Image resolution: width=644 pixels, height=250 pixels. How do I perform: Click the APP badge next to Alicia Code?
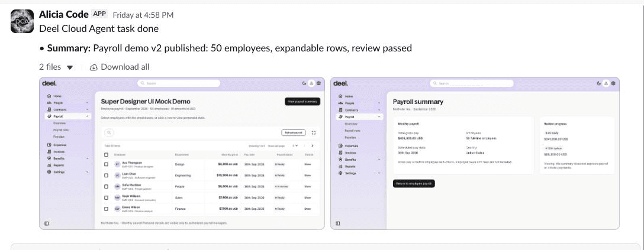(x=100, y=14)
